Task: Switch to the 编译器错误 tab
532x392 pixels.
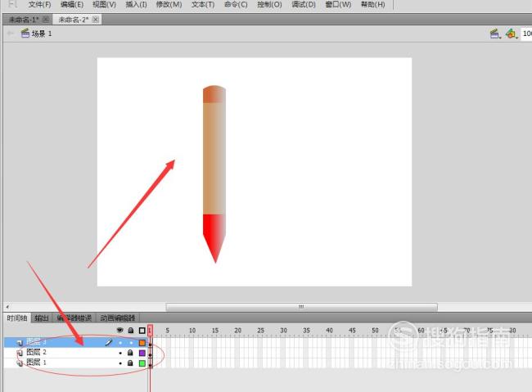Action: point(74,318)
